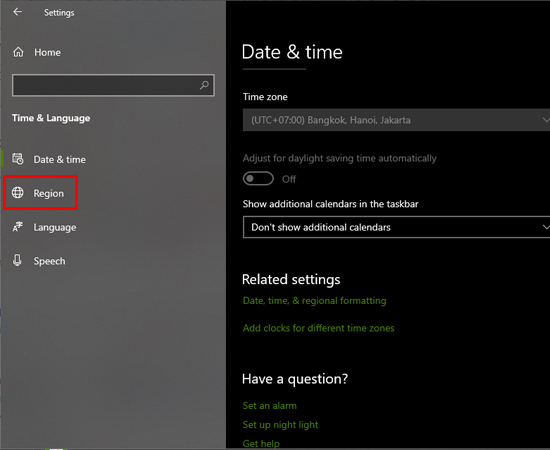Open the Home icon in the sidebar
This screenshot has width=550, height=450.
[18, 52]
